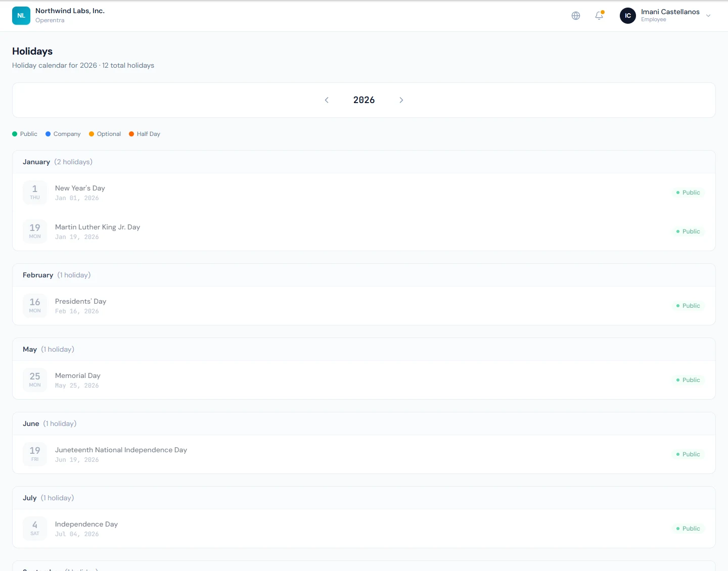Collapse the February holidays section header
728x571 pixels.
coord(364,275)
